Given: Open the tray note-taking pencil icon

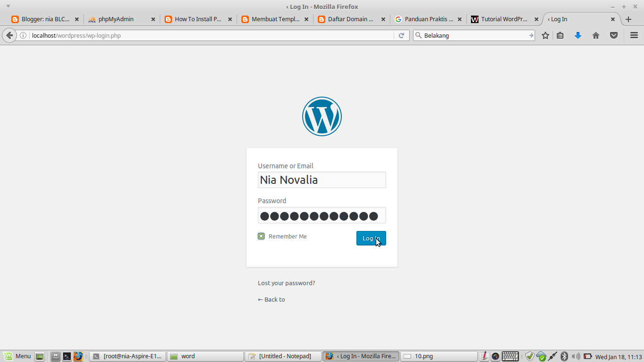Looking at the screenshot, I should [x=484, y=356].
